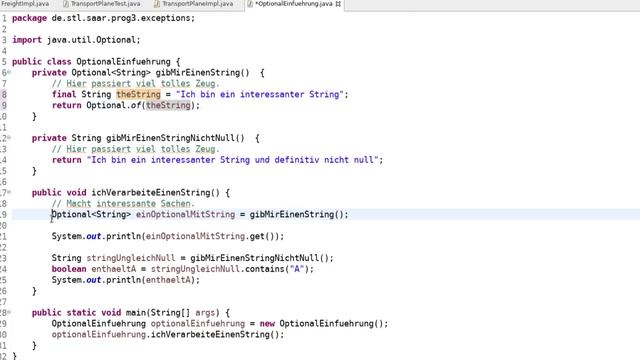Screen dimensions: 640x360
Task: Click line number 5 in the gutter
Action: 3,62
